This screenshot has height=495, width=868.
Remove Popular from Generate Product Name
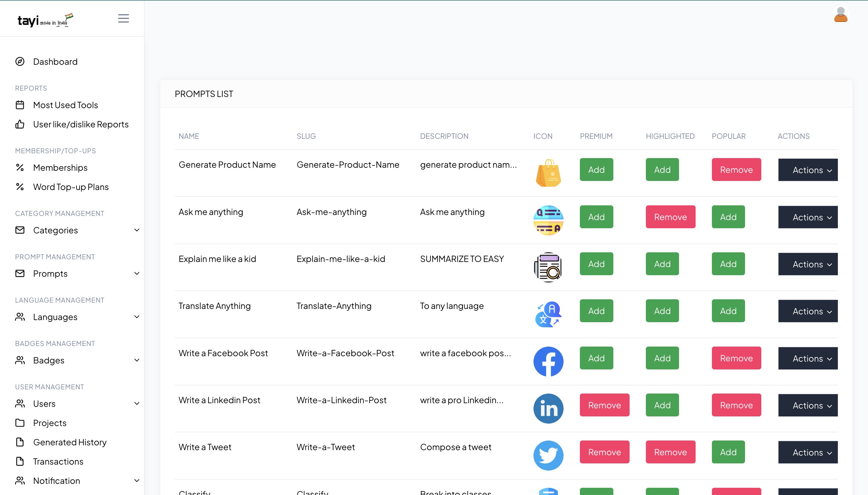[x=736, y=169]
